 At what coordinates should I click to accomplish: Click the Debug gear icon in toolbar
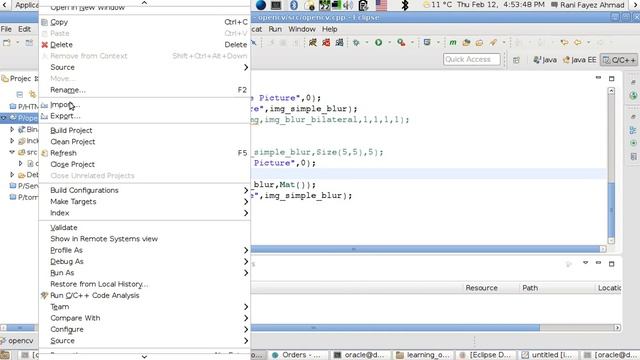(356, 42)
